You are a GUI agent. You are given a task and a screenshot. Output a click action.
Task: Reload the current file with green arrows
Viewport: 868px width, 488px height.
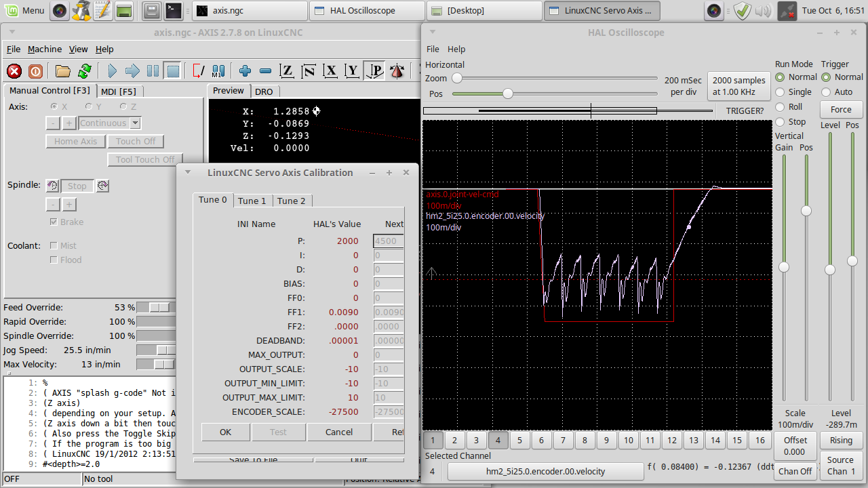coord(85,70)
